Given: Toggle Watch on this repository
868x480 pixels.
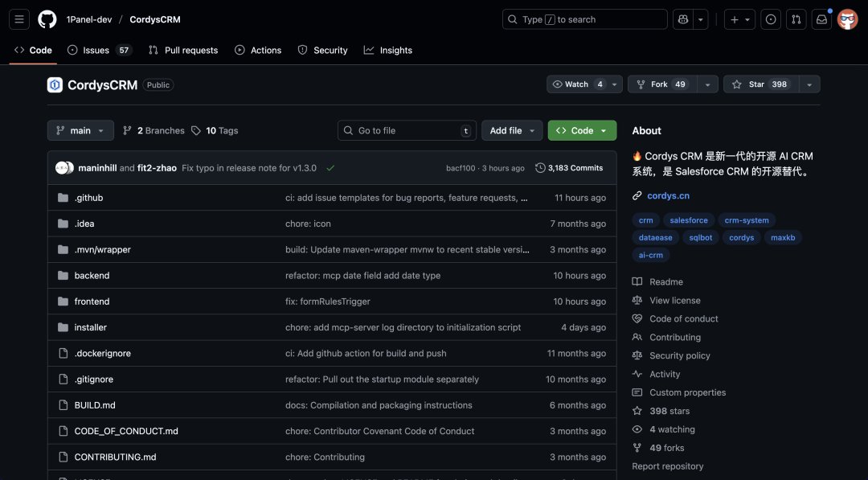Looking at the screenshot, I should click(576, 84).
